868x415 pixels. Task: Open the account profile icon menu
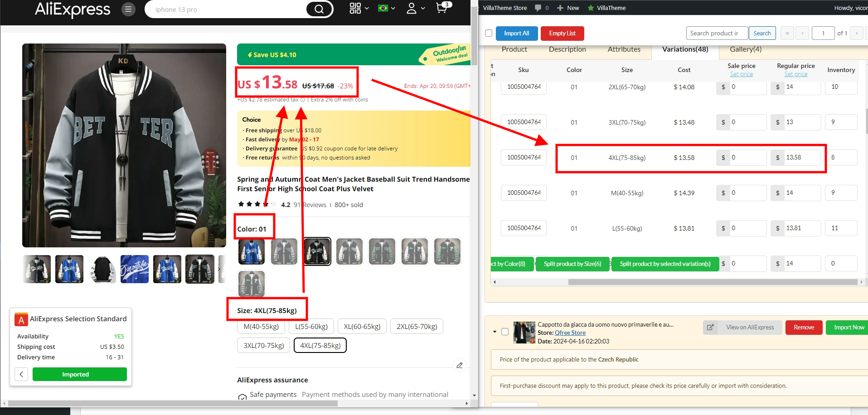point(412,8)
